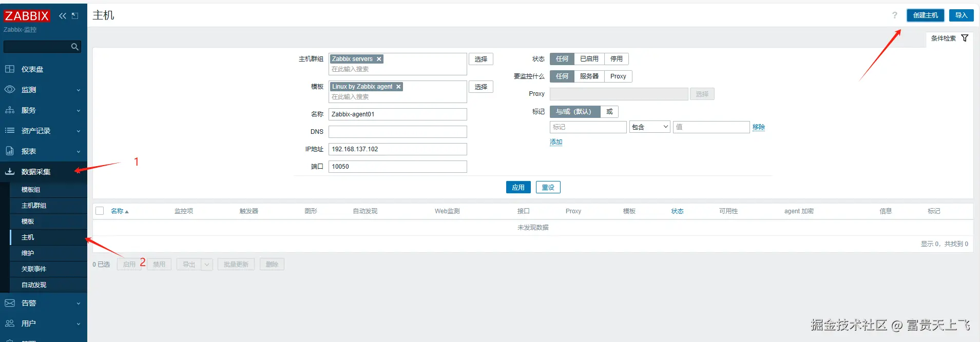Click the 名称 input field

point(398,114)
